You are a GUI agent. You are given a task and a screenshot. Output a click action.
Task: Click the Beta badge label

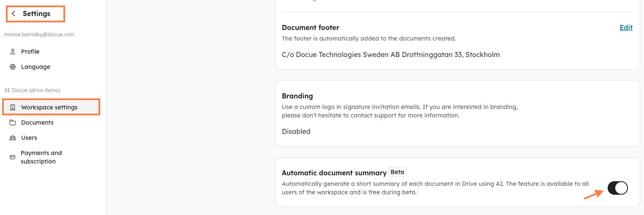pyautogui.click(x=397, y=172)
